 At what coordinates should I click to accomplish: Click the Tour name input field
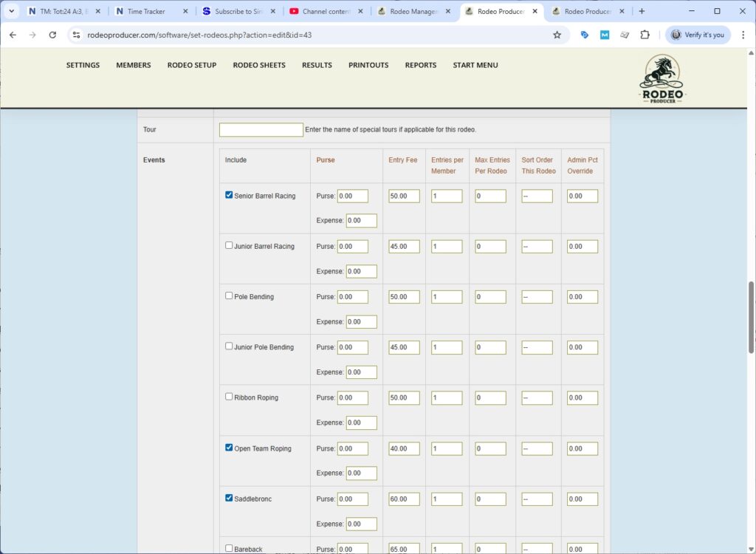(261, 130)
